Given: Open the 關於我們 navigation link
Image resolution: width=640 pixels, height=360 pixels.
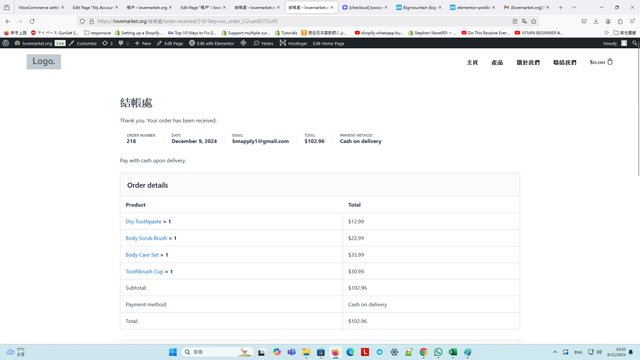Looking at the screenshot, I should pos(528,62).
